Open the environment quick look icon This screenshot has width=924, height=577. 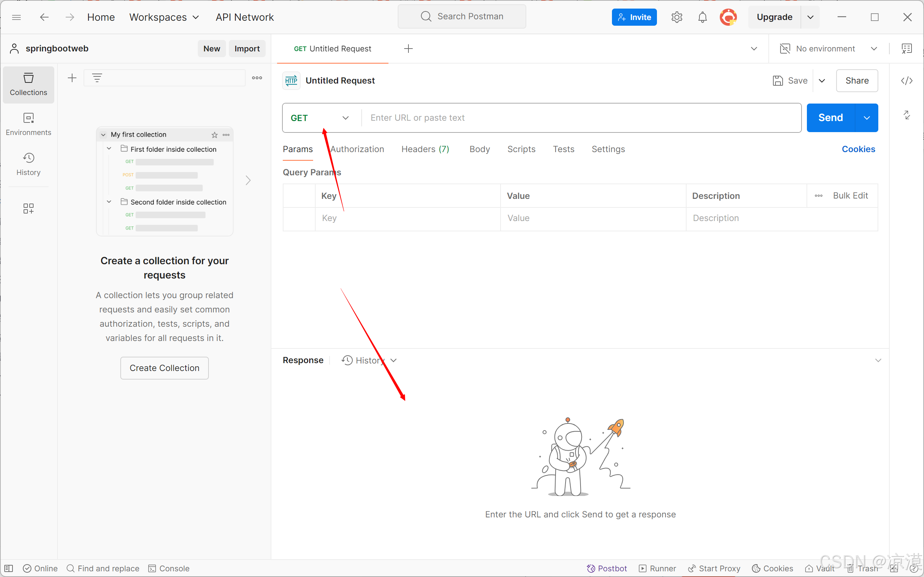point(907,49)
